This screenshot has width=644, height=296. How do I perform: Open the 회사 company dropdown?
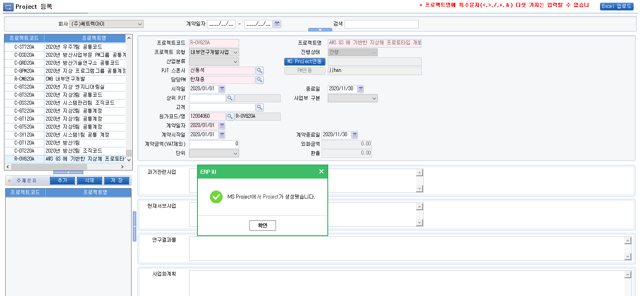tap(106, 24)
